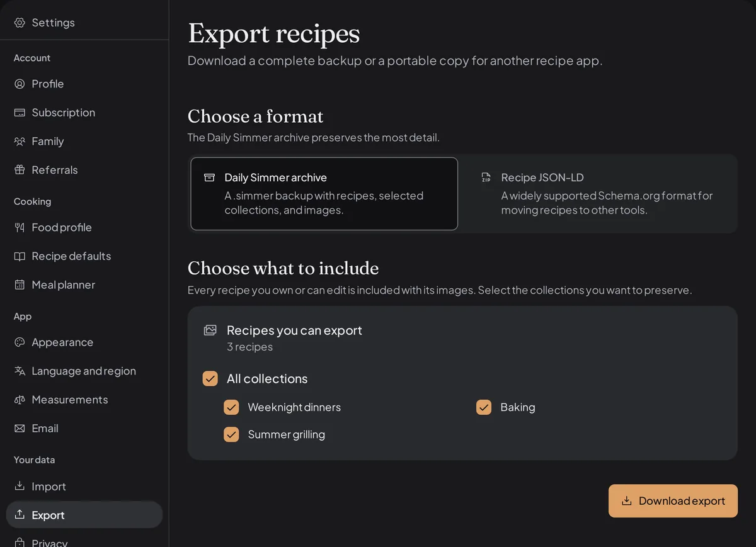Uncheck the Baking collection checkbox
This screenshot has width=756, height=547.
point(484,407)
